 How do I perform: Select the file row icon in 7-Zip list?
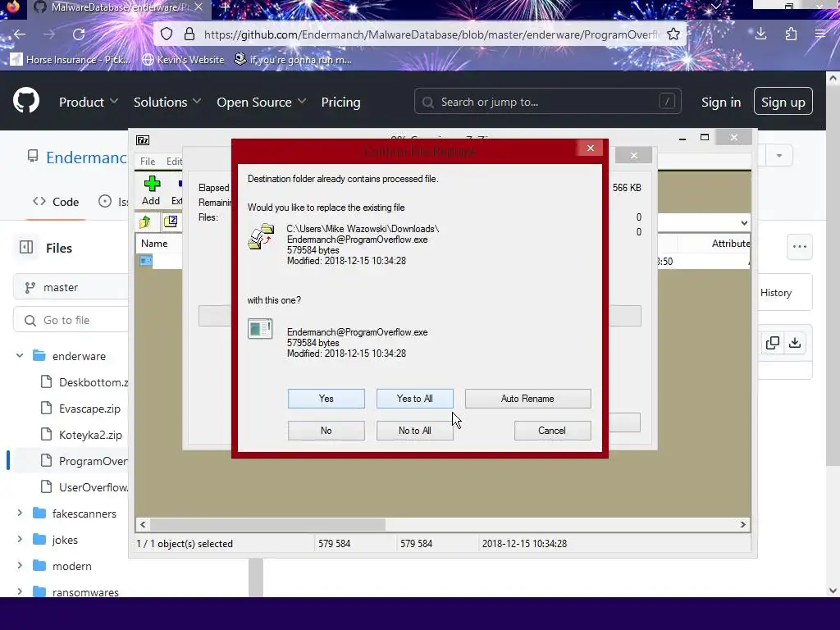pos(146,261)
